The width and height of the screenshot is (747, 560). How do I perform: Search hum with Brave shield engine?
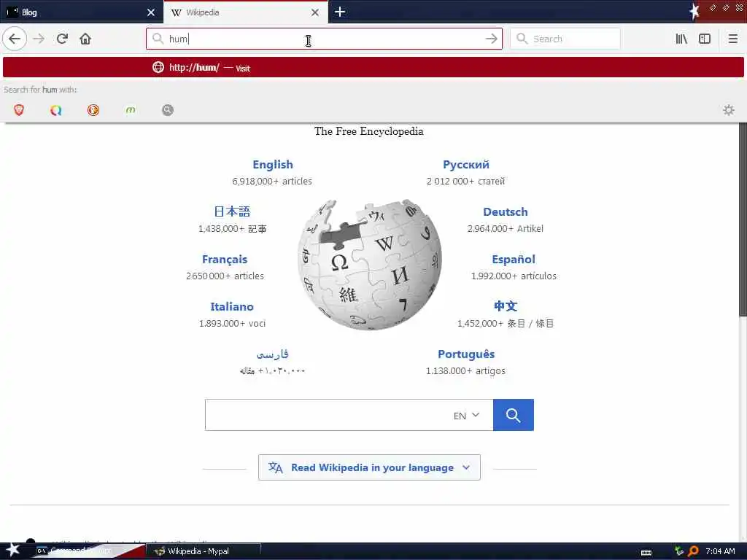(x=19, y=110)
